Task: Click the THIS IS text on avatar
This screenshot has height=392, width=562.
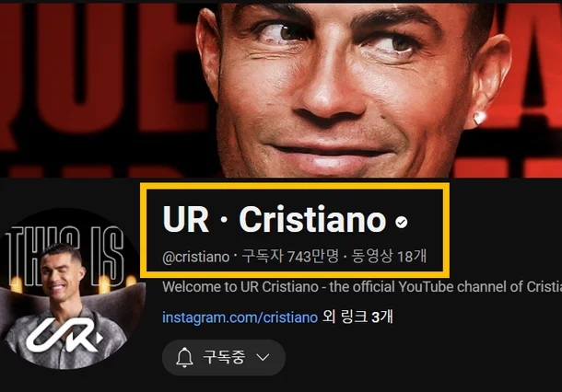Action: (66, 256)
